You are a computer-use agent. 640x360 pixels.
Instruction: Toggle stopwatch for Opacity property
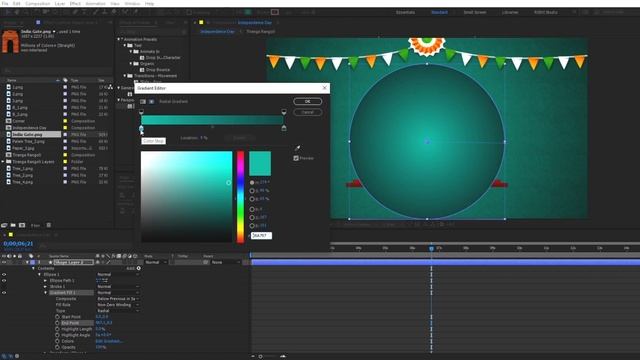tap(57, 347)
